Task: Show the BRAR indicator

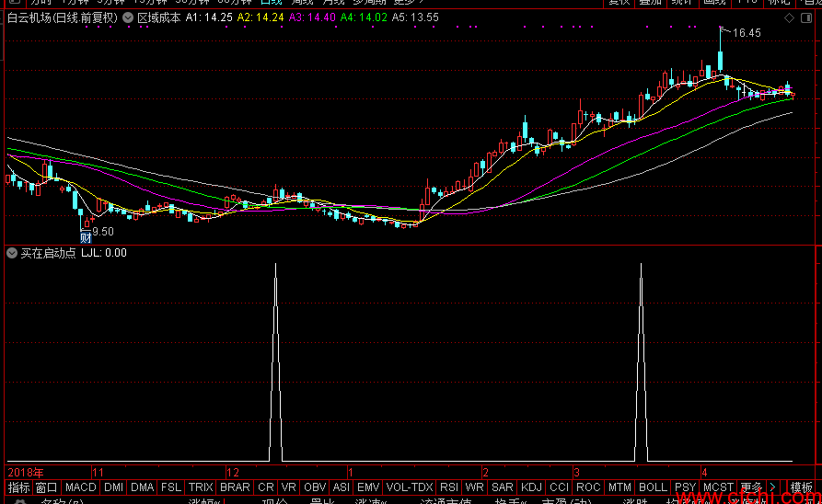Action: (x=235, y=487)
